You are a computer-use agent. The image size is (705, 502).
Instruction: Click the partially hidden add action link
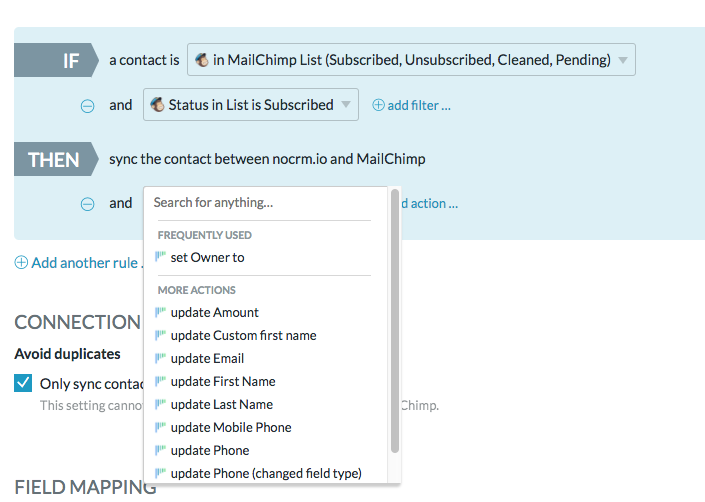click(429, 204)
